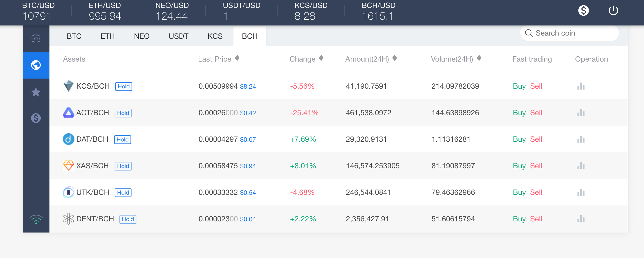The image size is (644, 258).
Task: Click Buy for UTK/BCH
Action: (x=519, y=192)
